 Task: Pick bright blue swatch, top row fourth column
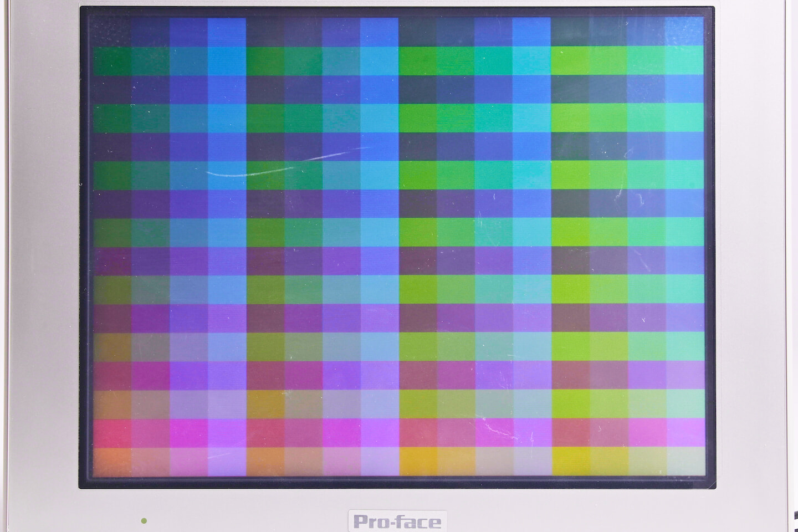[227, 32]
